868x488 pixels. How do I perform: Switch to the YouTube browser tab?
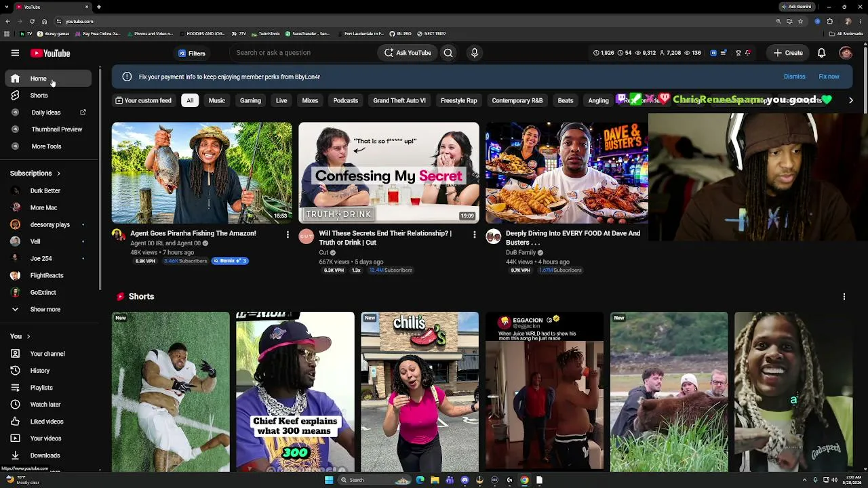coord(53,7)
